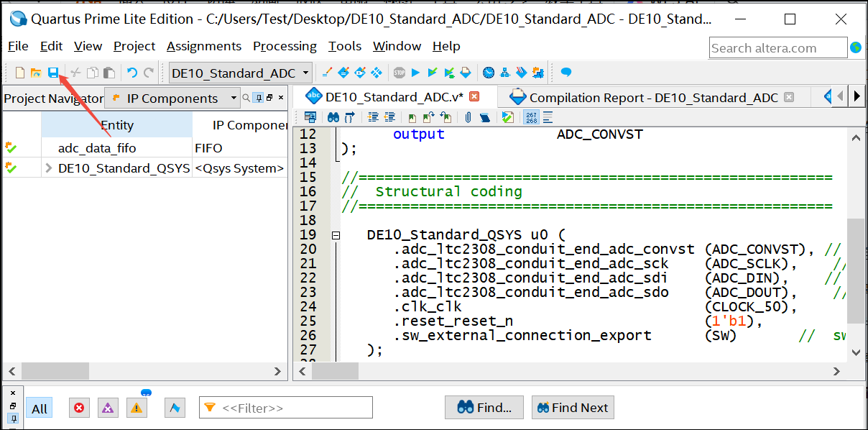This screenshot has height=430, width=868.
Task: Open the Tools menu
Action: 345,46
